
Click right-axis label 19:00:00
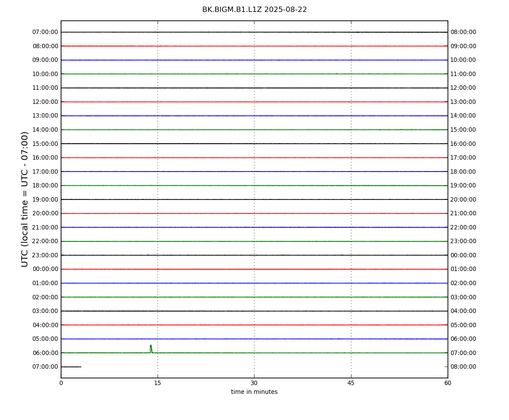tap(463, 186)
